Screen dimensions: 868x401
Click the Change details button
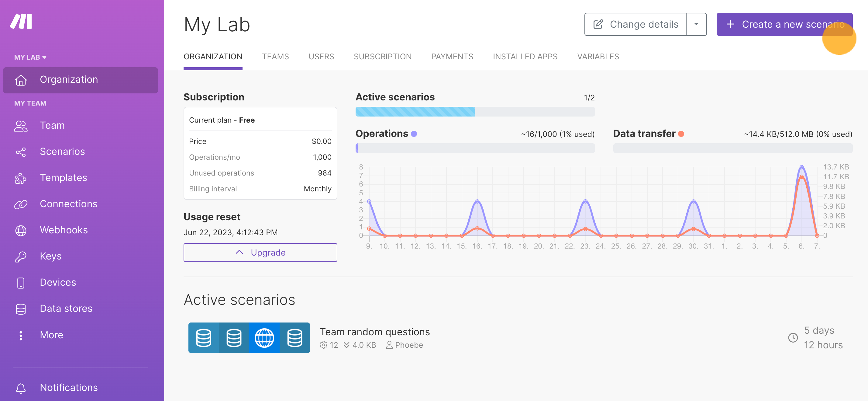click(x=635, y=24)
